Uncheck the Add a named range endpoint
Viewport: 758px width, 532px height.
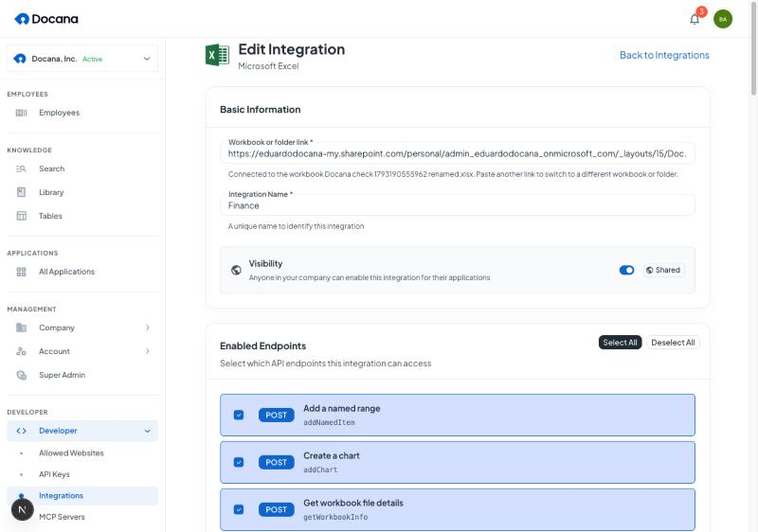(x=239, y=416)
